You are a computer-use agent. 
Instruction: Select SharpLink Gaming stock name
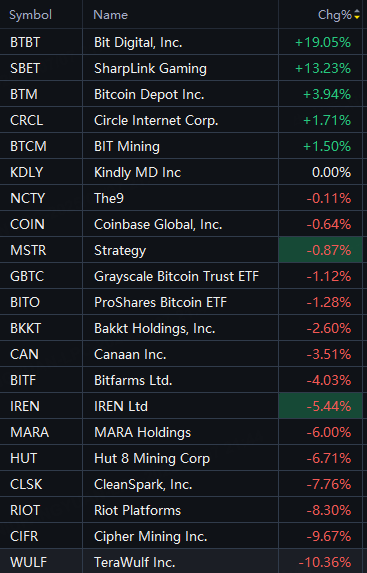pyautogui.click(x=150, y=68)
